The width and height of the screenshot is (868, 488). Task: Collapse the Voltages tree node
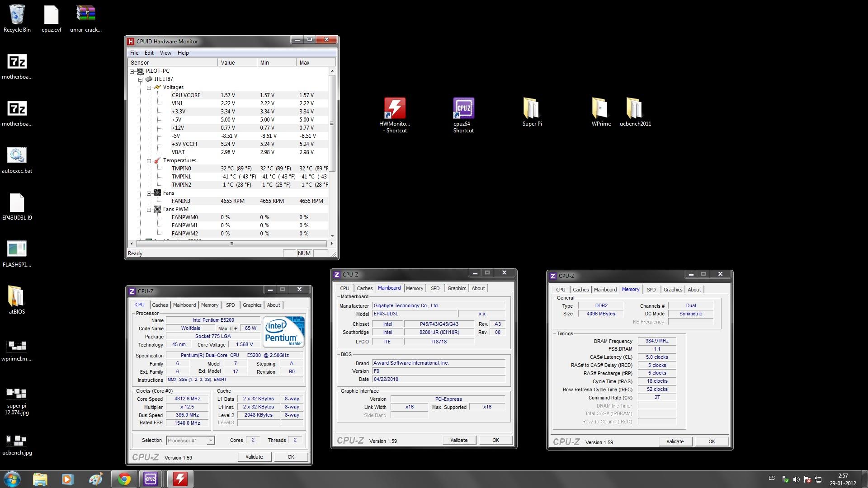pyautogui.click(x=149, y=87)
